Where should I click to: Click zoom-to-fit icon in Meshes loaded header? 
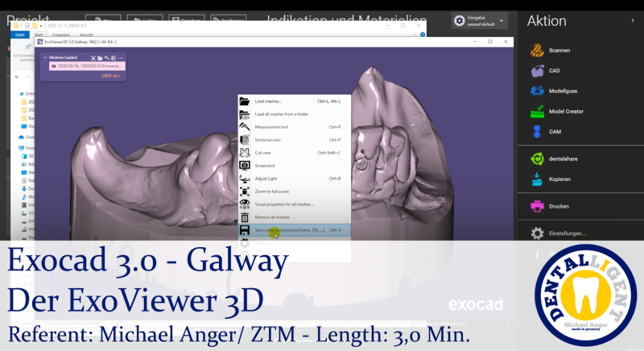point(93,58)
